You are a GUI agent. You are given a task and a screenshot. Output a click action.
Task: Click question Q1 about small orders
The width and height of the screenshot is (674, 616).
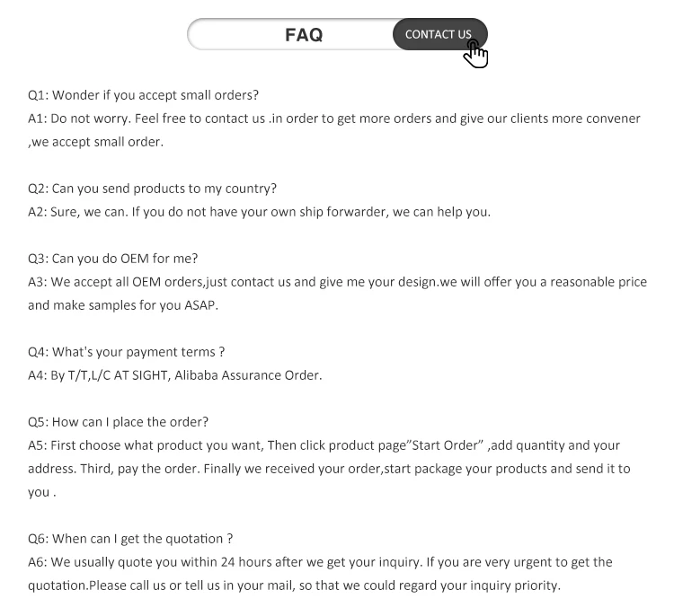click(143, 95)
